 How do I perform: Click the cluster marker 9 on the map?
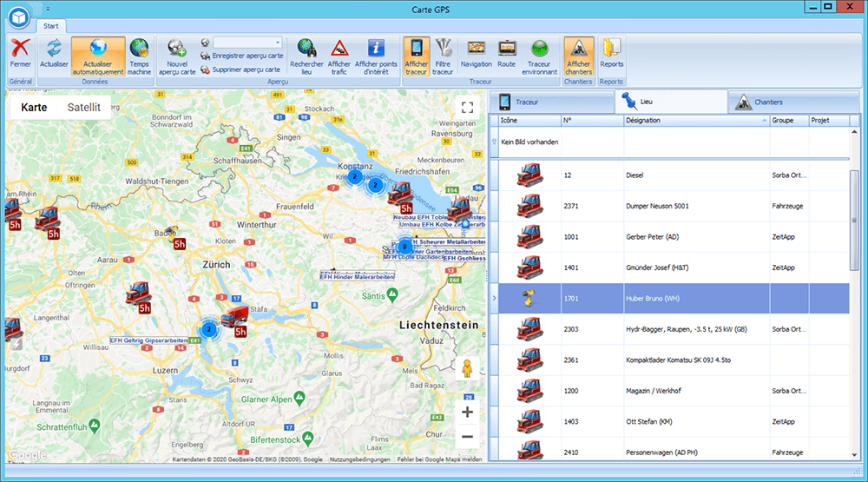pyautogui.click(x=404, y=247)
